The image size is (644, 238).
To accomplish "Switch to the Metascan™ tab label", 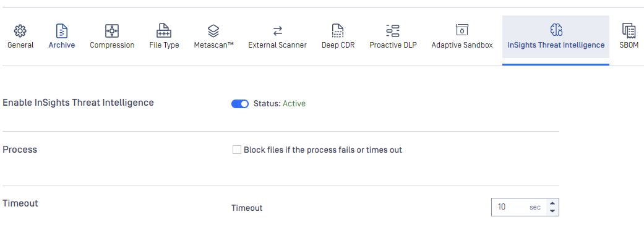I will [213, 45].
